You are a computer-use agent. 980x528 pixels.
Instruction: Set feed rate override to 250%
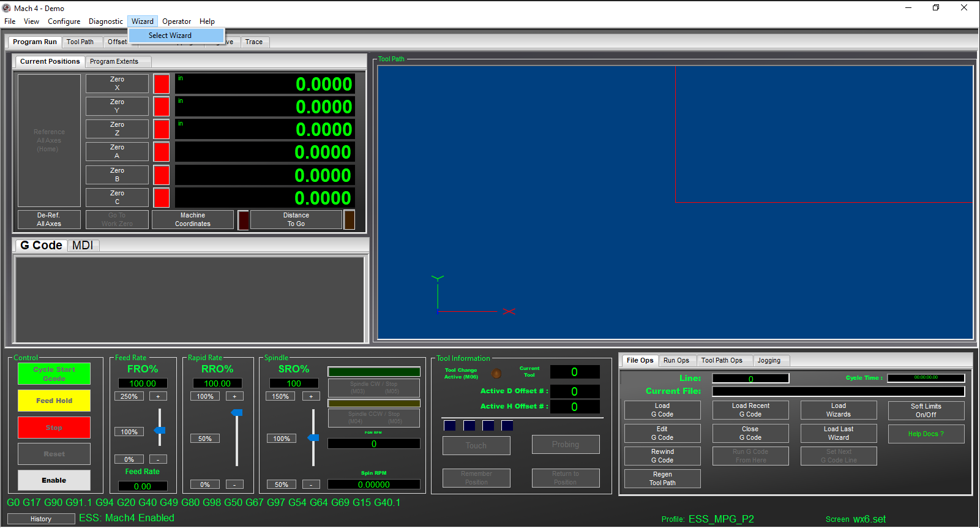[129, 396]
